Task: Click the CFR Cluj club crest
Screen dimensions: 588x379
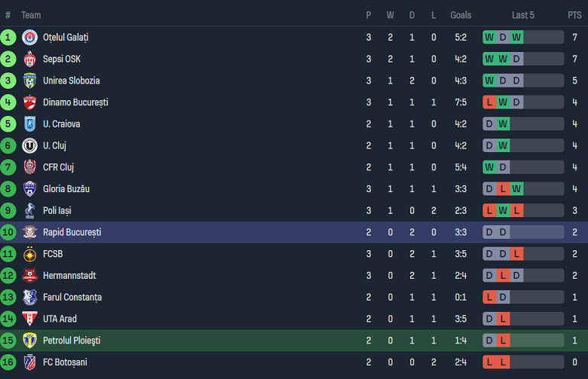Action: coord(29,167)
